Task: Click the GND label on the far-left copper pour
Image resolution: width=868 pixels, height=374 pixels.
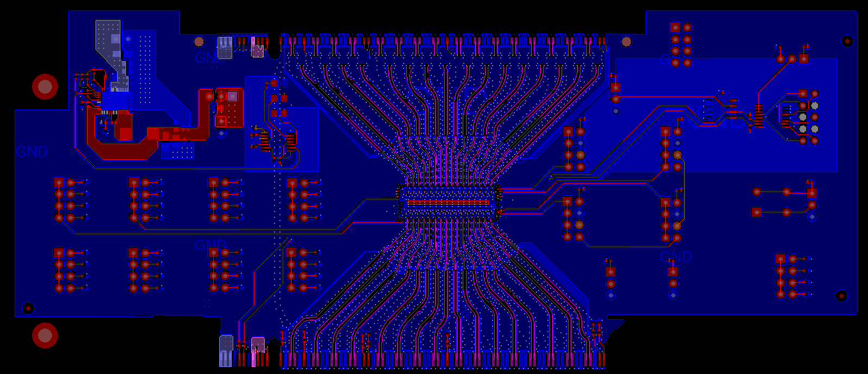Action: point(31,152)
